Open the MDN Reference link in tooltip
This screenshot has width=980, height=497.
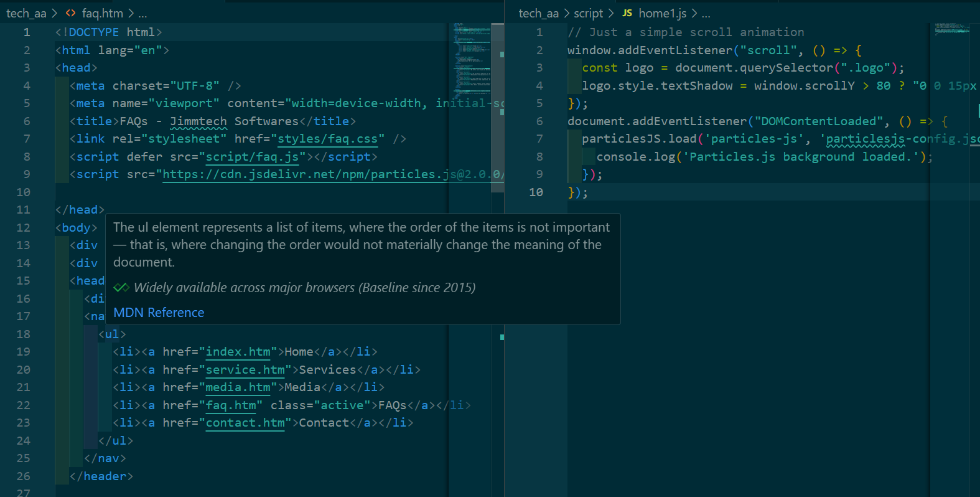[x=159, y=313]
